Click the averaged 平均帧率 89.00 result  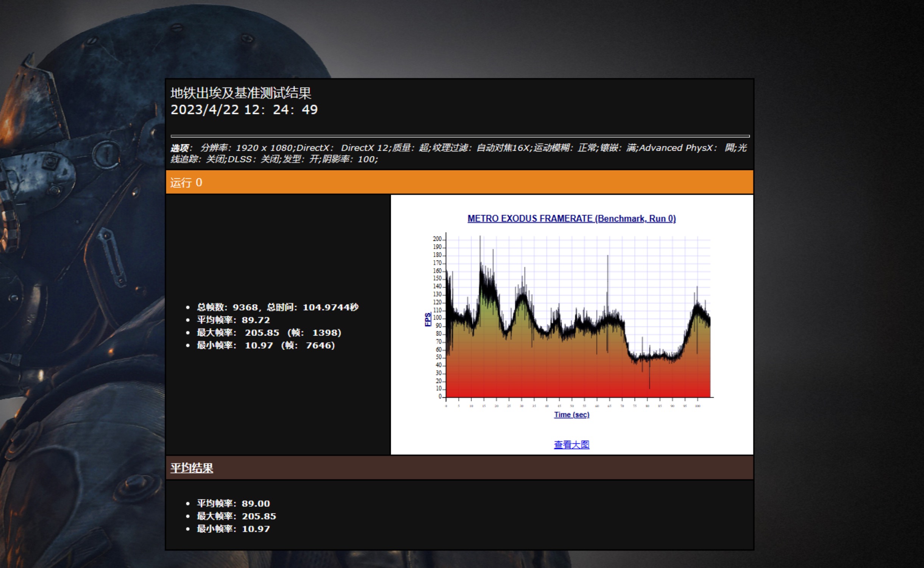(233, 503)
